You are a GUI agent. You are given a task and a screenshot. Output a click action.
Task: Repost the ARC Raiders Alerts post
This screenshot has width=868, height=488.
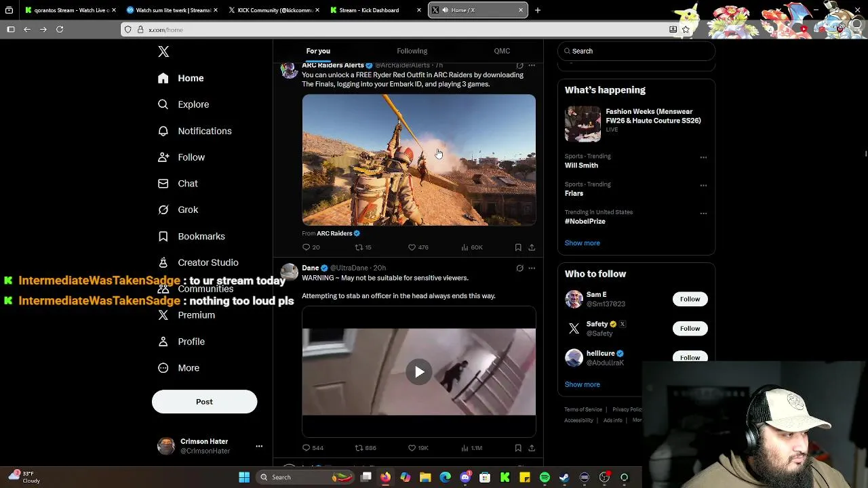click(363, 247)
